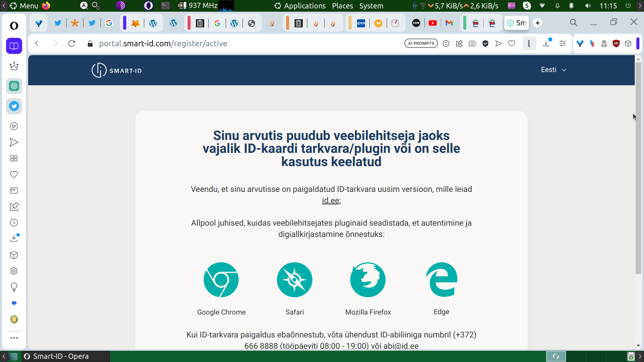Click the padlock site security icon
This screenshot has width=644, height=362.
90,43
